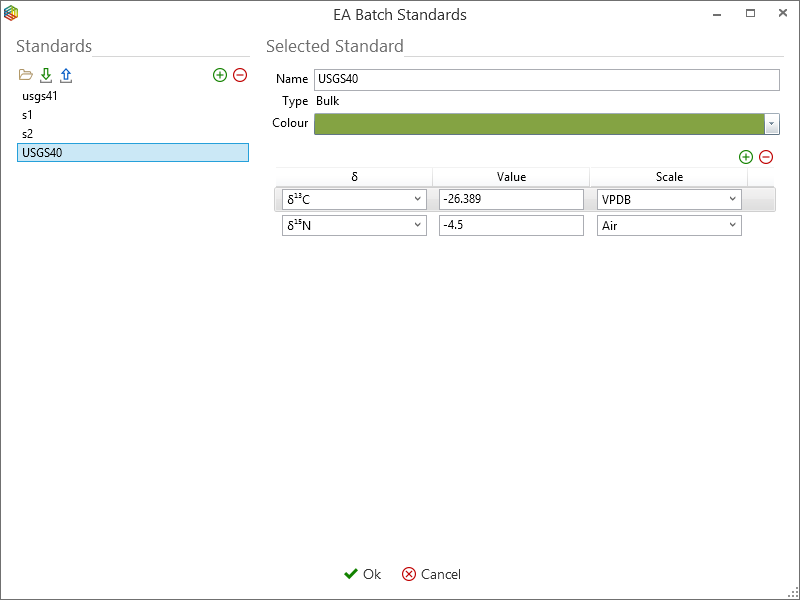Viewport: 800px width, 600px height.
Task: Select usgs41 in the Standards list
Action: (40, 97)
